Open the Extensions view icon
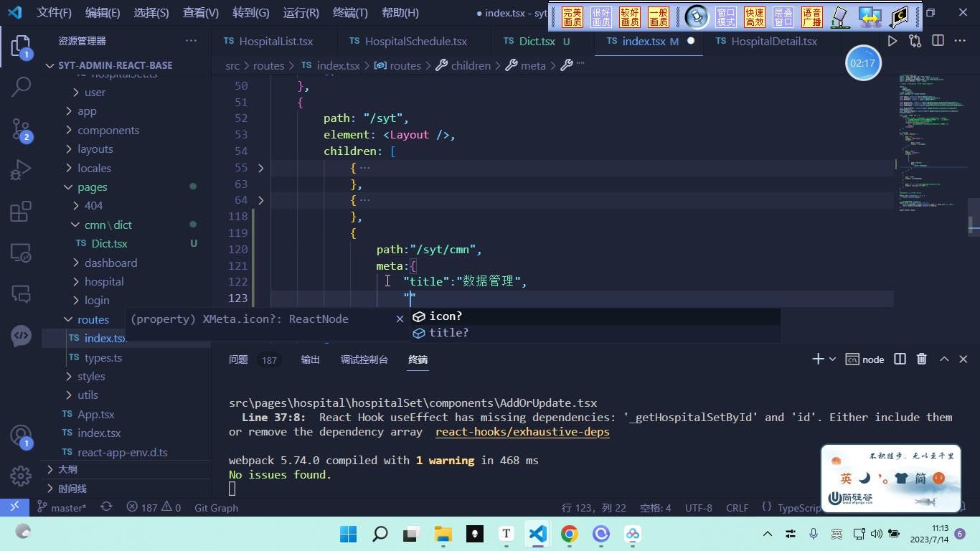Image resolution: width=980 pixels, height=551 pixels. click(21, 212)
